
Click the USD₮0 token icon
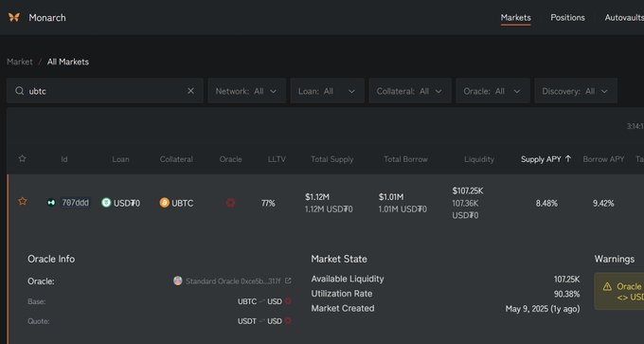coord(106,203)
